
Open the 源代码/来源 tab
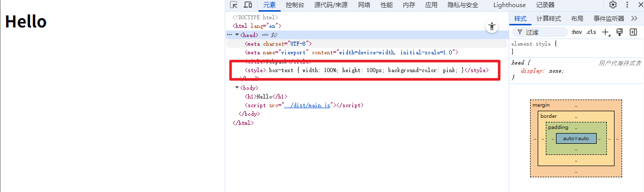coord(331,5)
